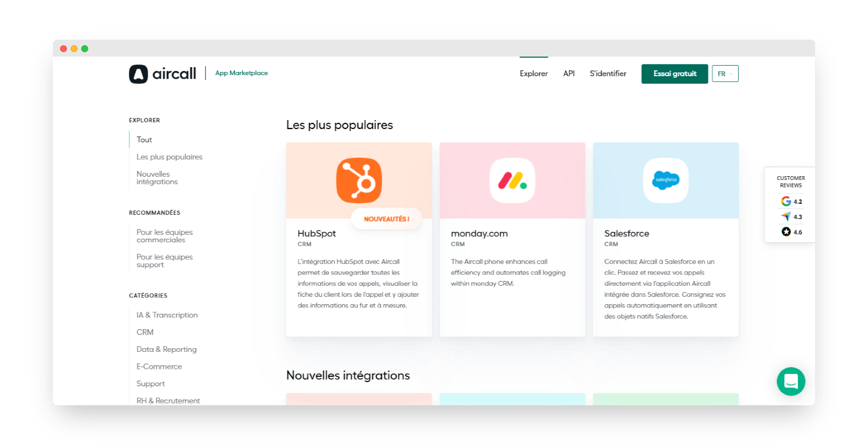Filter by Pour les équipes support
Screen dimensions: 868x445
tap(165, 261)
